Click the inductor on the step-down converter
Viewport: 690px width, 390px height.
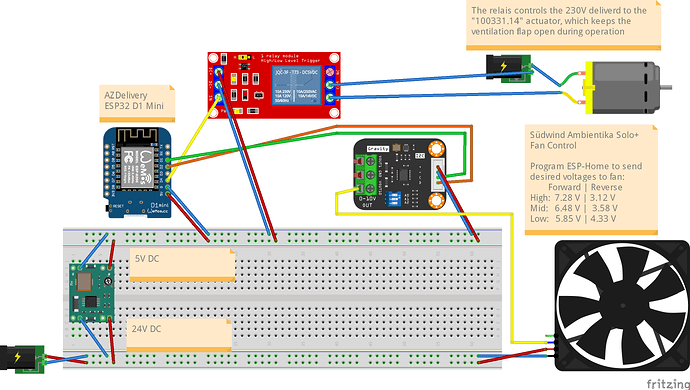coord(84,282)
